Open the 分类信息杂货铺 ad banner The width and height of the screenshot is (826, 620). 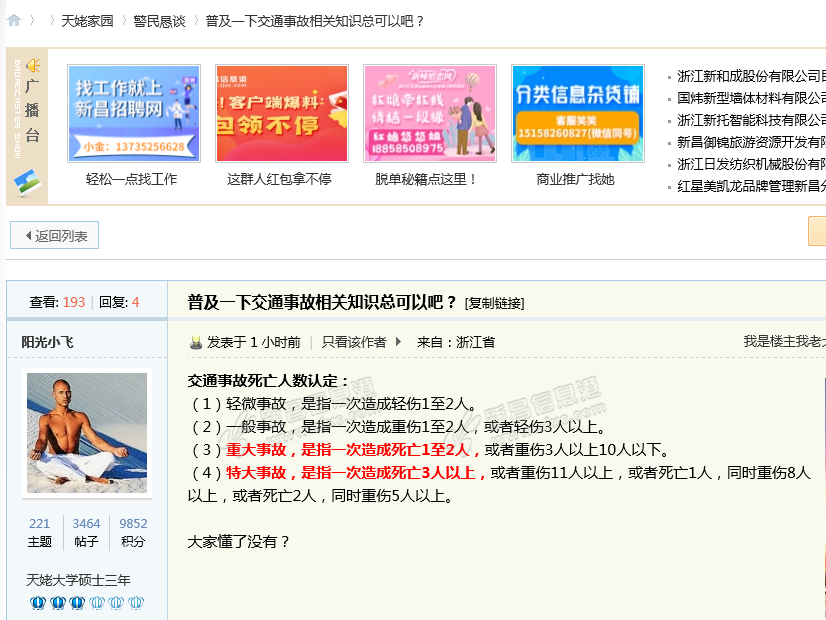(x=578, y=113)
